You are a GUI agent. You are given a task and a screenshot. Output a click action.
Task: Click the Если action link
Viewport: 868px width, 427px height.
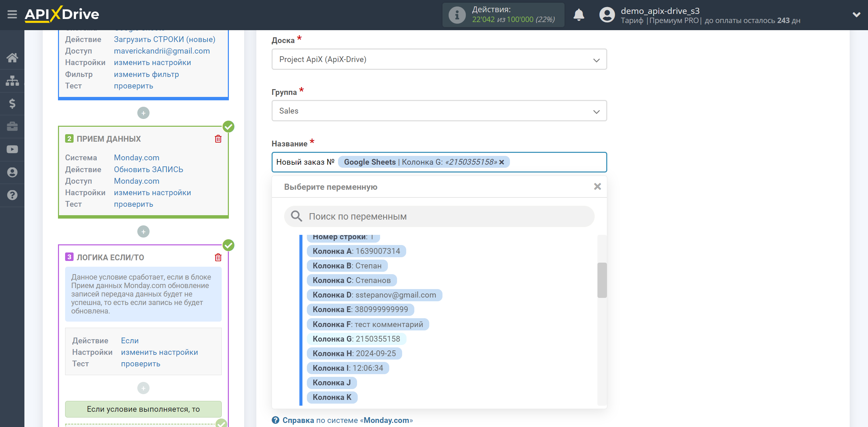pyautogui.click(x=130, y=341)
